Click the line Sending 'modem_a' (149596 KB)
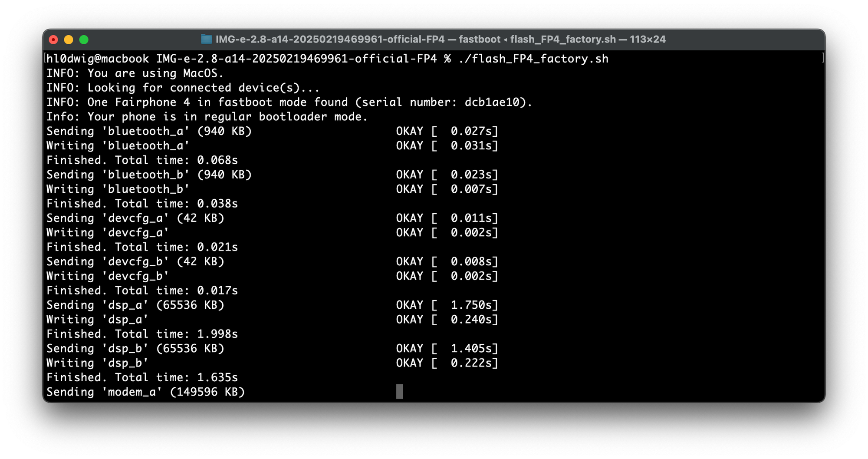The image size is (868, 459). [146, 392]
